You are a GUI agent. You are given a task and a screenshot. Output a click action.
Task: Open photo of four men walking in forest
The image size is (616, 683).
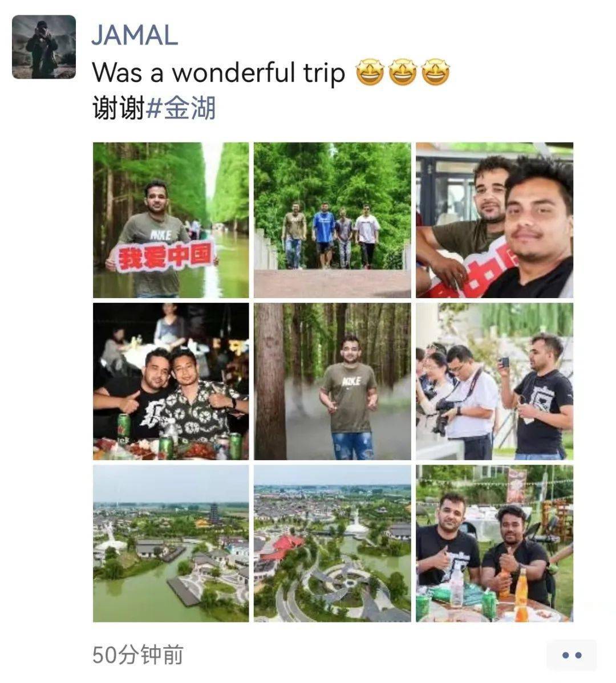click(x=333, y=220)
